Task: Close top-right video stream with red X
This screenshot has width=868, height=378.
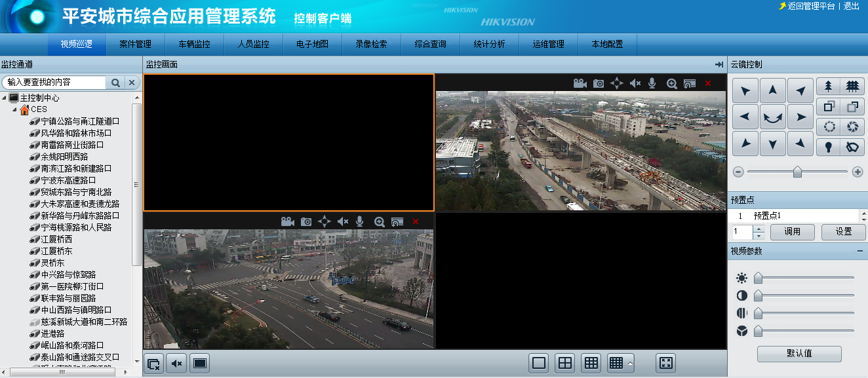Action: click(x=707, y=83)
